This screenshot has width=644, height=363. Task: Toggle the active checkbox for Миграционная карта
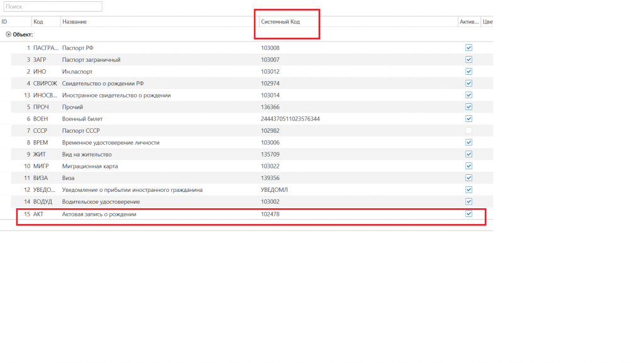[x=469, y=166]
